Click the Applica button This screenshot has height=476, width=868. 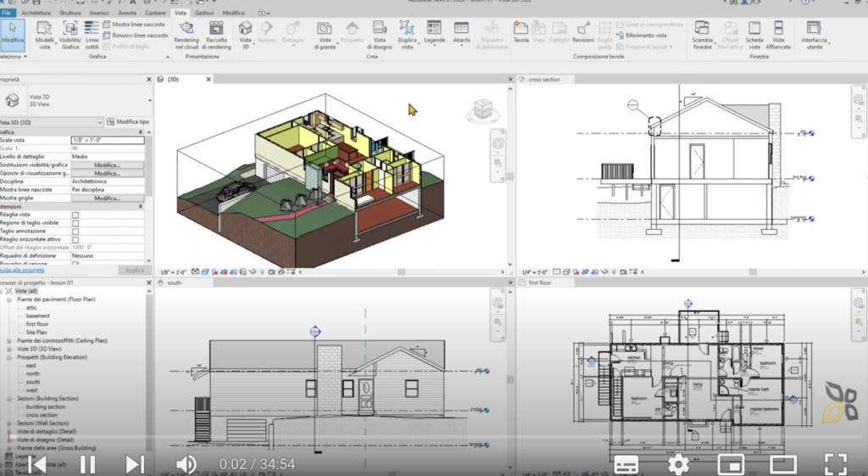(135, 271)
